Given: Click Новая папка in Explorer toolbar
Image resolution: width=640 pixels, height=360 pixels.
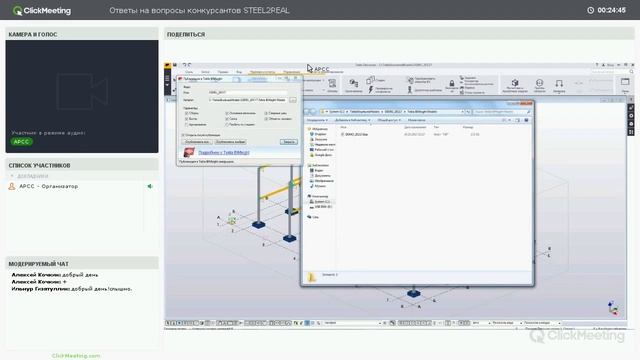Looking at the screenshot, I should click(417, 120).
